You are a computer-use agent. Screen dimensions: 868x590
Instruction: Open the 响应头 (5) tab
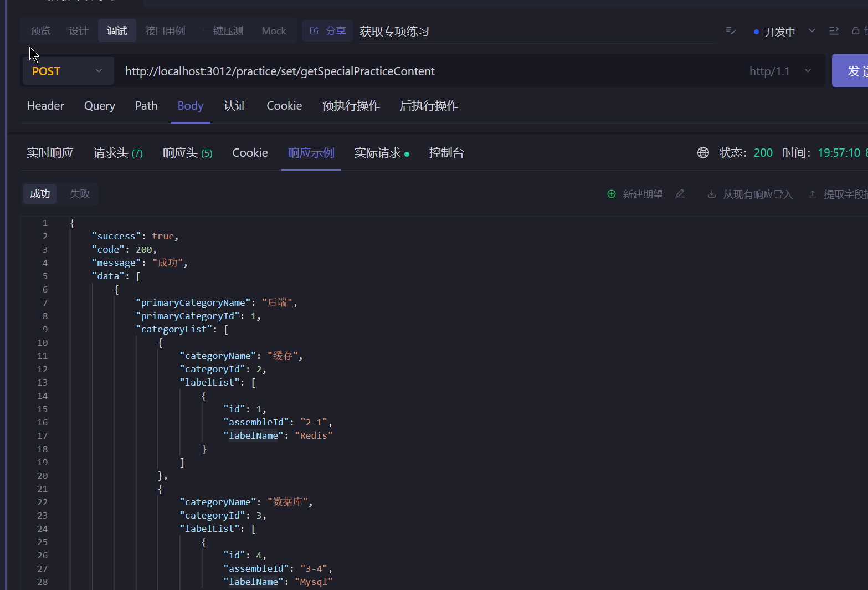[187, 153]
